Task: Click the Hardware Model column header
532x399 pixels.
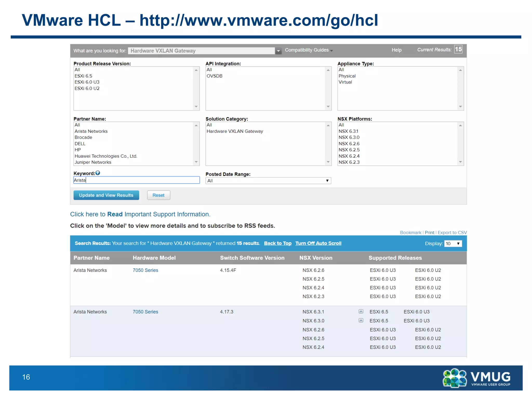Action: click(154, 258)
